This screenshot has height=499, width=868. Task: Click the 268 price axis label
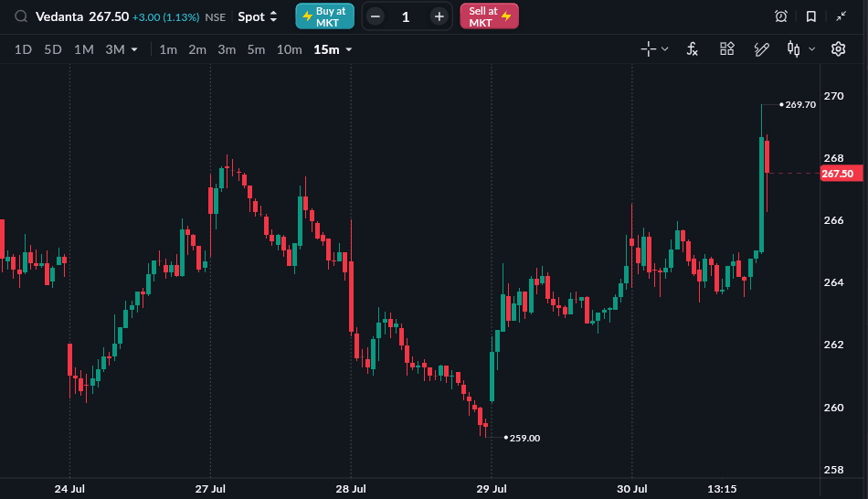point(833,158)
